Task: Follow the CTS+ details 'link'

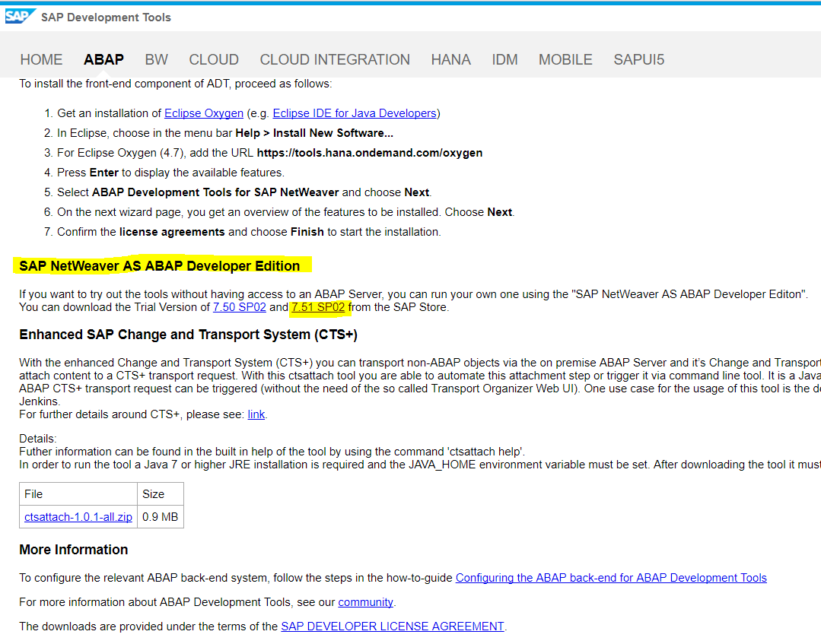Action: pyautogui.click(x=256, y=415)
